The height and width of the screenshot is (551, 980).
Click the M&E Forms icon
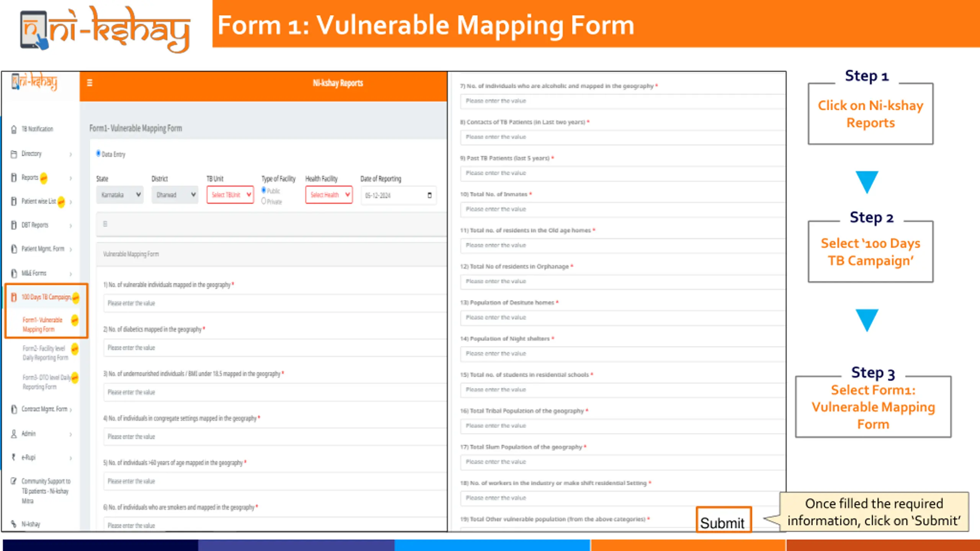pos(14,273)
